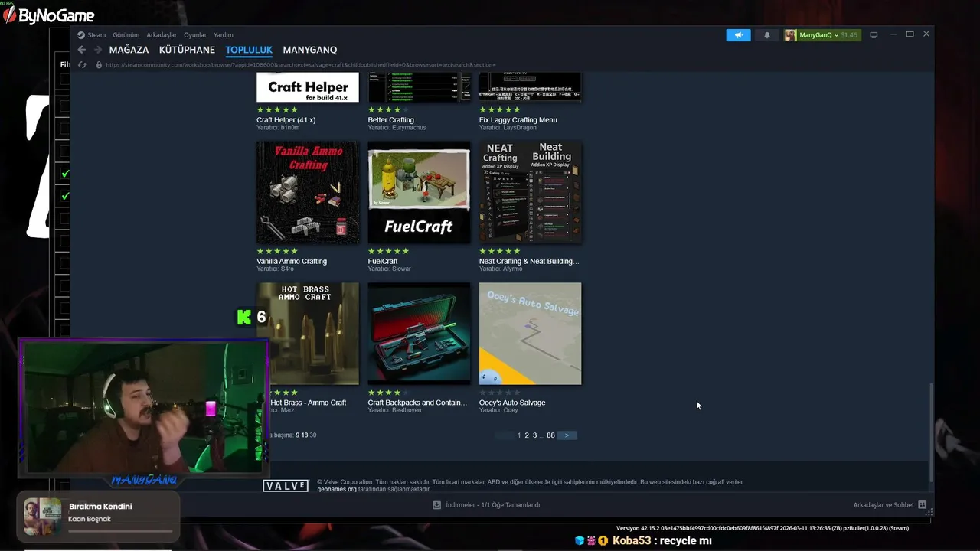Open the MANYGANQ profile tab
Viewport: 980px width, 551px height.
310,50
